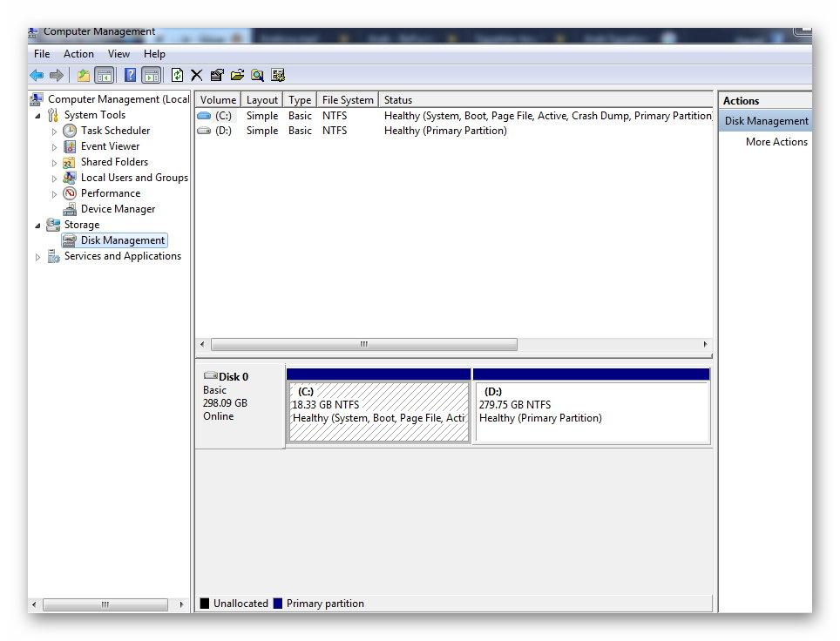The height and width of the screenshot is (641, 840).
Task: Click the blue Help question mark icon
Action: (x=130, y=75)
